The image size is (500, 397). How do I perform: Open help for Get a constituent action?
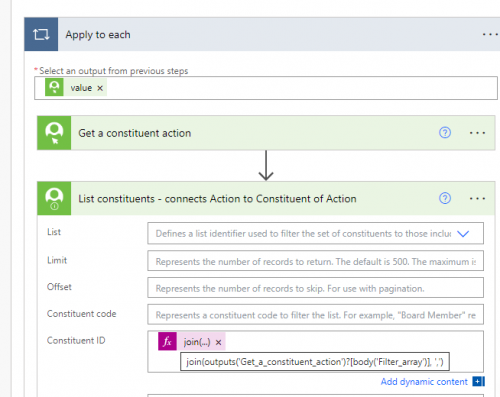[445, 133]
